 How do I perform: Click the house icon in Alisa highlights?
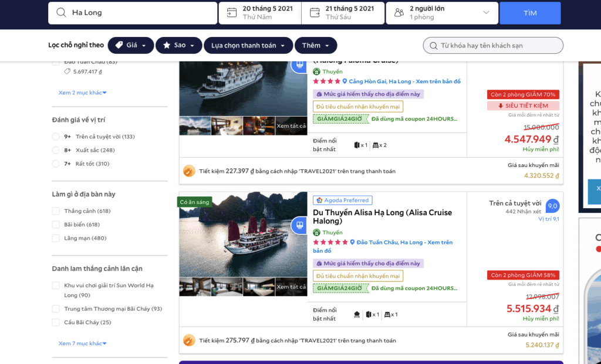tap(357, 315)
